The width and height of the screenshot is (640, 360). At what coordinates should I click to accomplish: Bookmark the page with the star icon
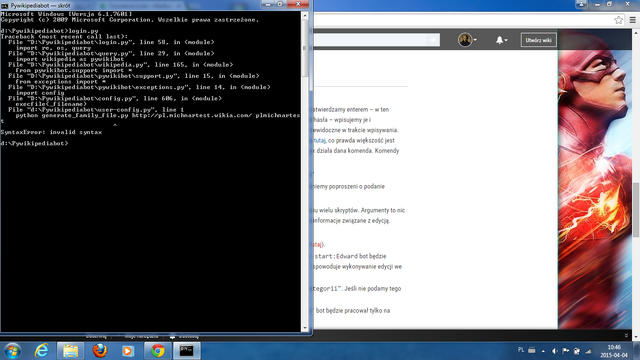point(619,20)
